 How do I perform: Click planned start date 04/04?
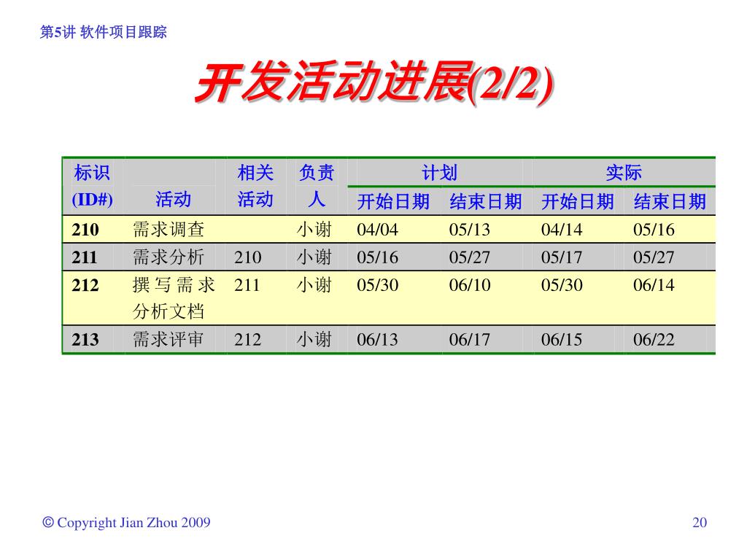(x=377, y=230)
